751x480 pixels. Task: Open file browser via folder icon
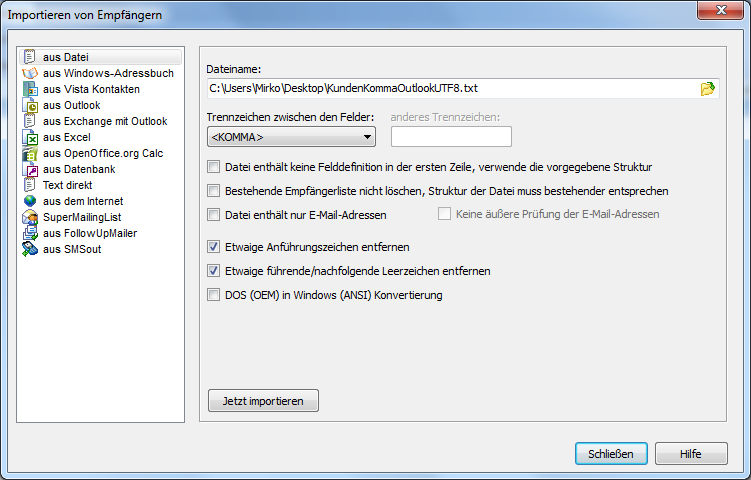tap(708, 88)
